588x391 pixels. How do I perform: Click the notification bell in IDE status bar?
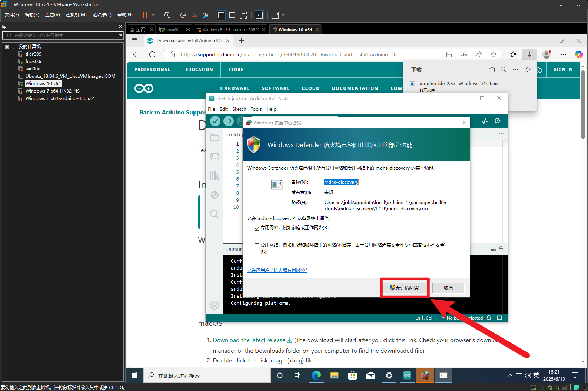click(x=489, y=318)
